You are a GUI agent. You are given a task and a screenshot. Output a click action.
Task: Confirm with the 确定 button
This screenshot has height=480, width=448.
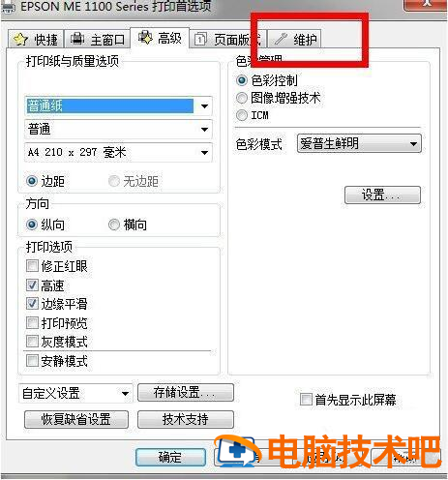(x=170, y=457)
